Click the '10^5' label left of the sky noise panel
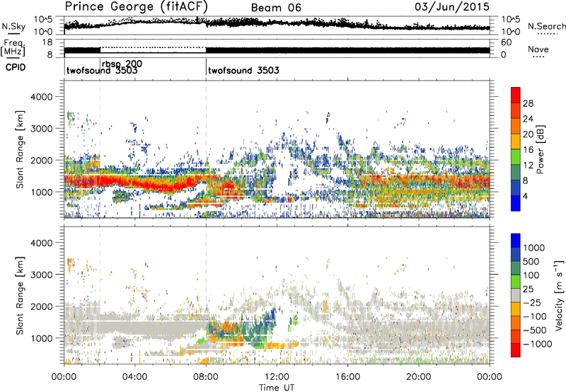 [43, 19]
